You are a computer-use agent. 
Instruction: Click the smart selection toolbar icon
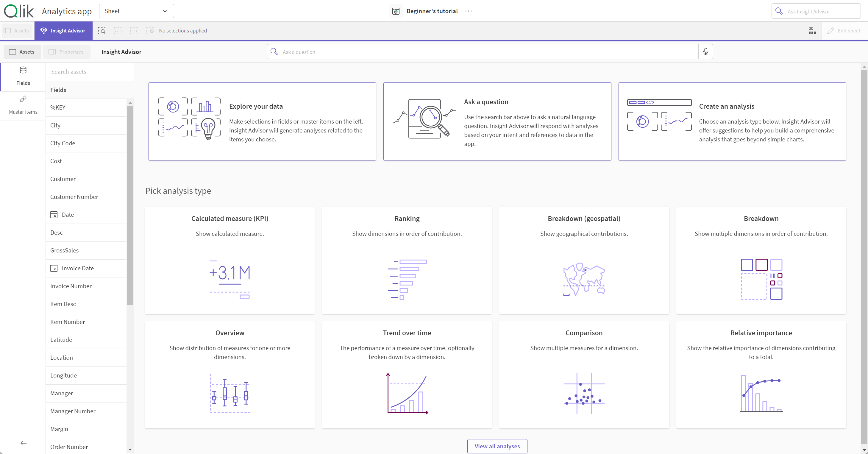click(x=102, y=30)
